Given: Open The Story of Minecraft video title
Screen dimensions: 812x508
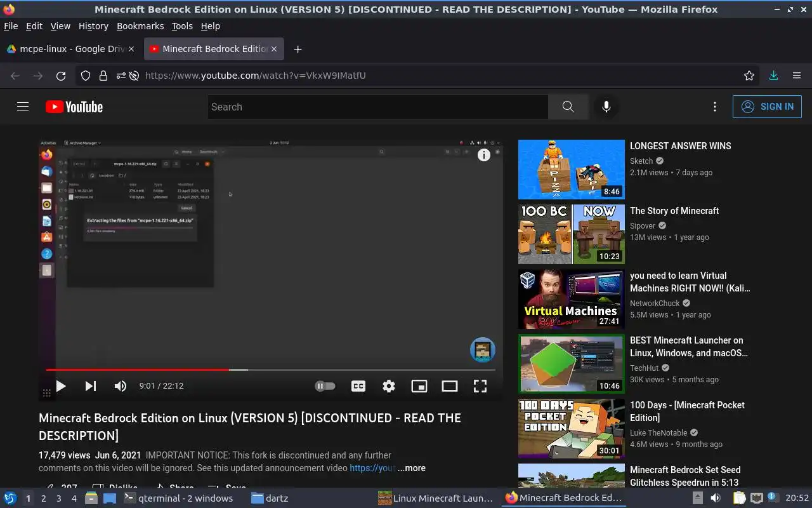Looking at the screenshot, I should pyautogui.click(x=674, y=211).
